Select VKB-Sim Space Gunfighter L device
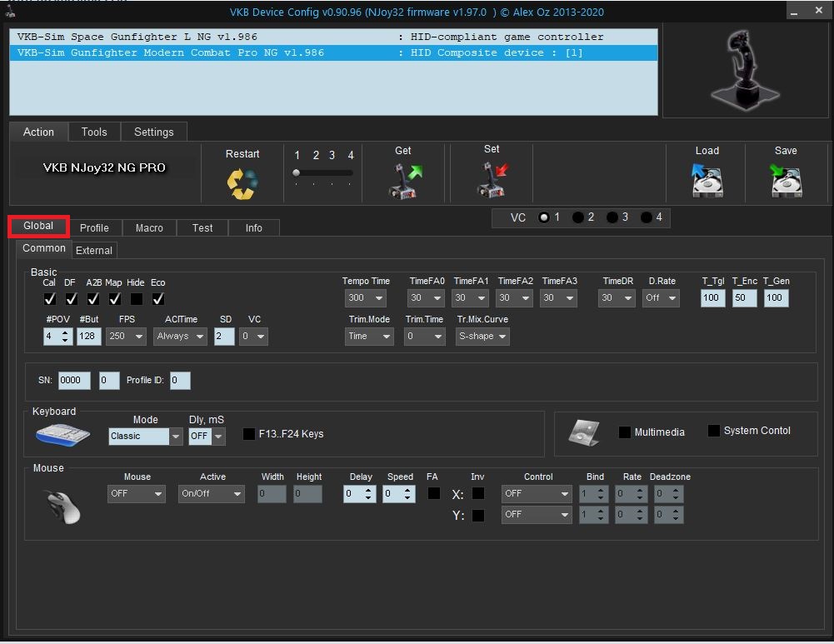Screen dimensions: 834x644 pos(137,37)
